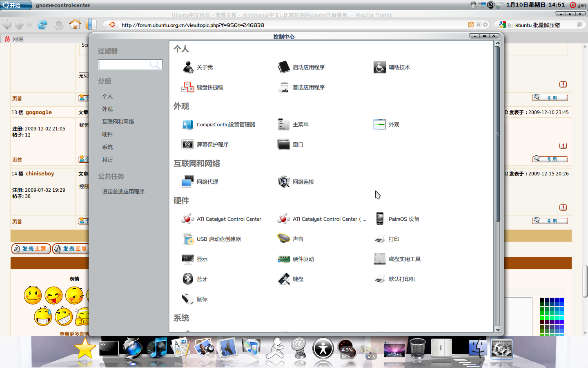Open 辅助技术 assistive technologies
The height and width of the screenshot is (368, 588).
pos(392,67)
